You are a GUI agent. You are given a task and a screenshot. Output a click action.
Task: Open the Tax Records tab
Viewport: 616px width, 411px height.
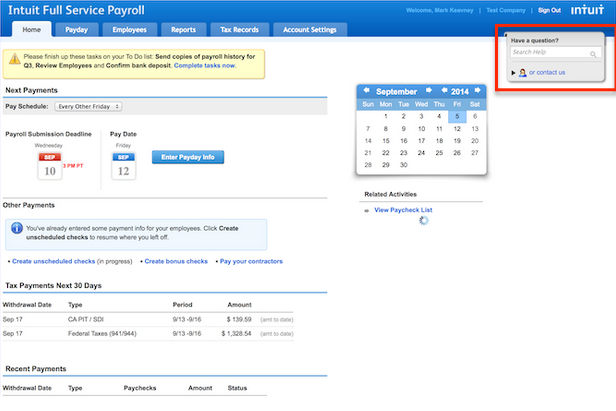(x=237, y=30)
